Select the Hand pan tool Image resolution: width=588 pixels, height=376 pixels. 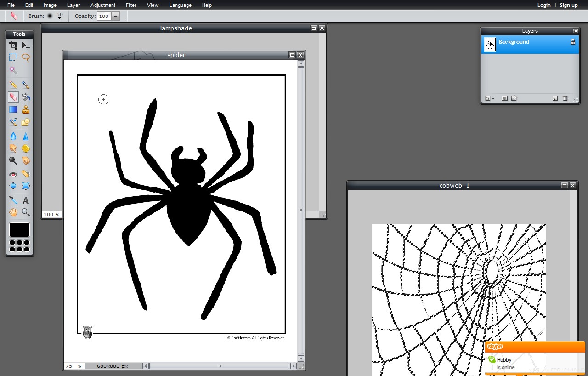(13, 212)
